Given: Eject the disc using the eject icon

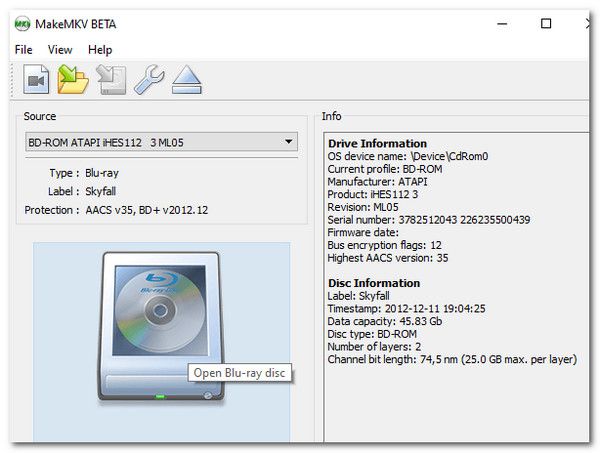Looking at the screenshot, I should [186, 80].
